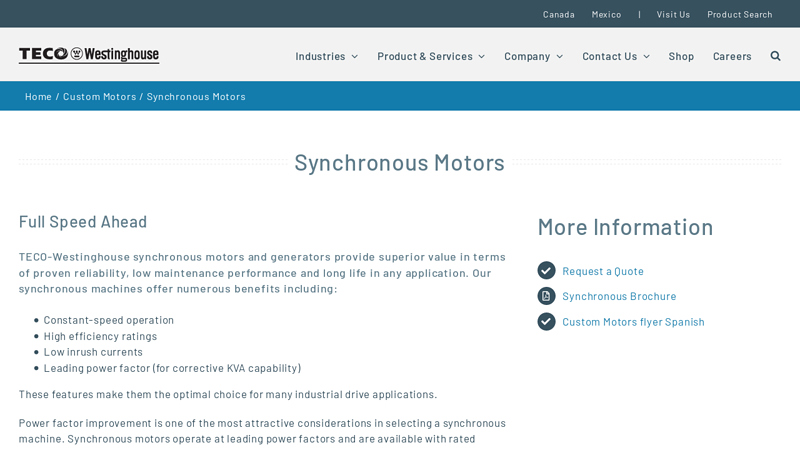Expand the Company menu chevron
800x450 pixels.
[560, 57]
